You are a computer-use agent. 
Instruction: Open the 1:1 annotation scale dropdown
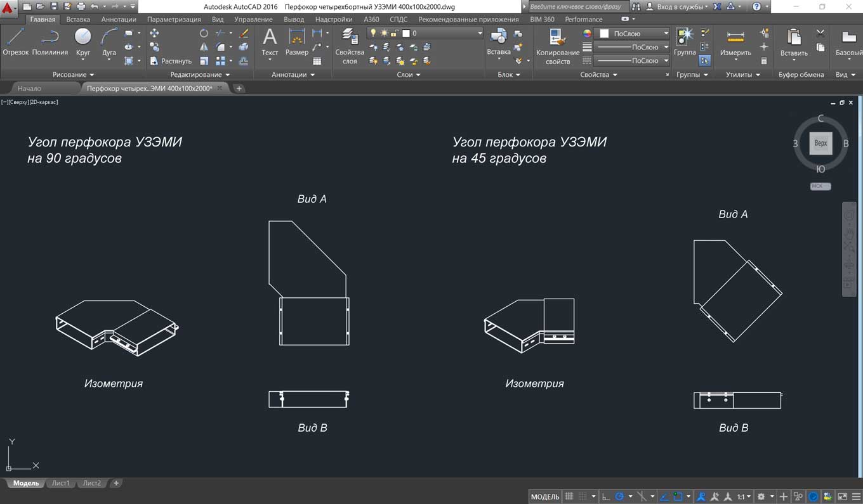click(744, 496)
